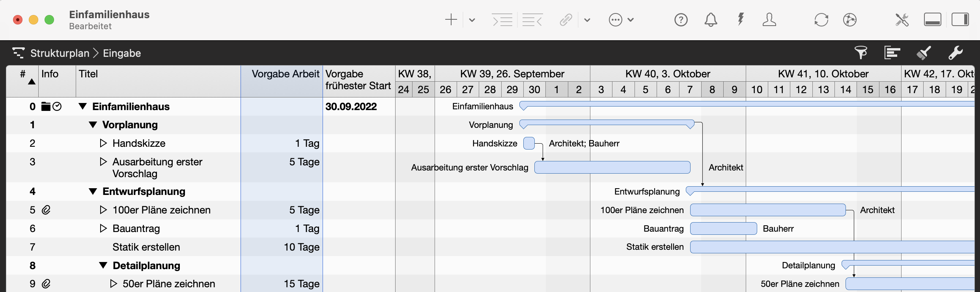
Task: Click the link (chain) toolbar icon
Action: coord(566,20)
